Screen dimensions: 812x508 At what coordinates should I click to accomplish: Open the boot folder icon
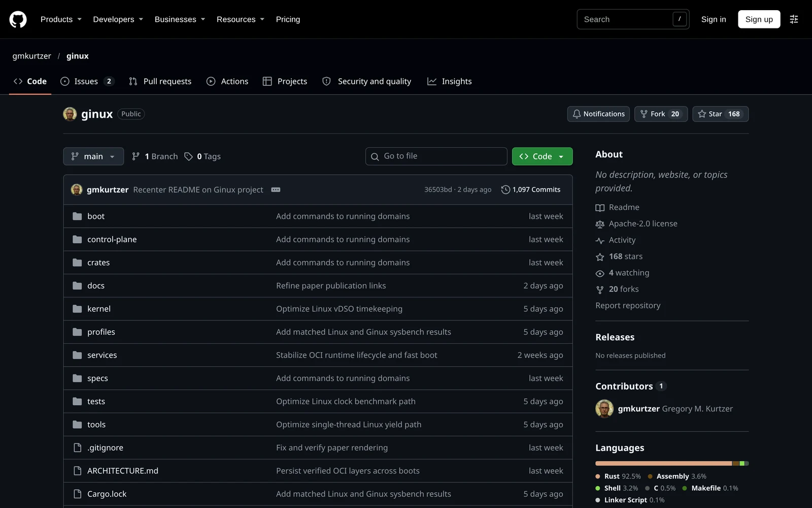pos(77,216)
